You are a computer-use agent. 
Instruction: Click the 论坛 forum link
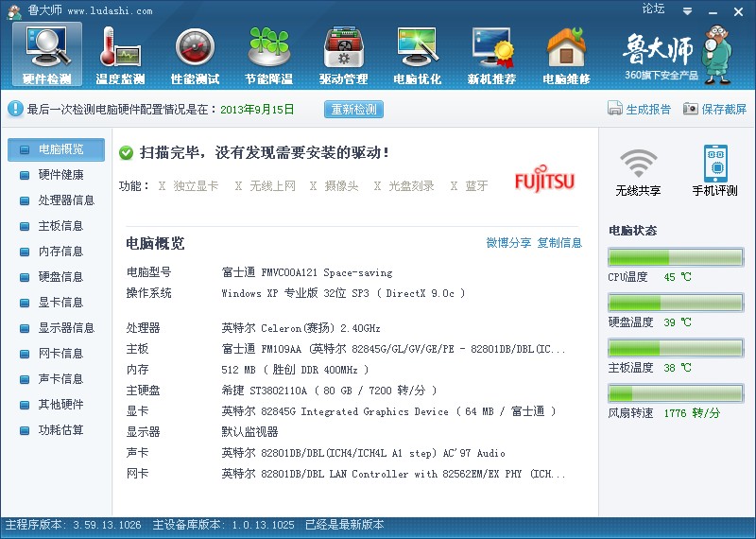coord(653,9)
